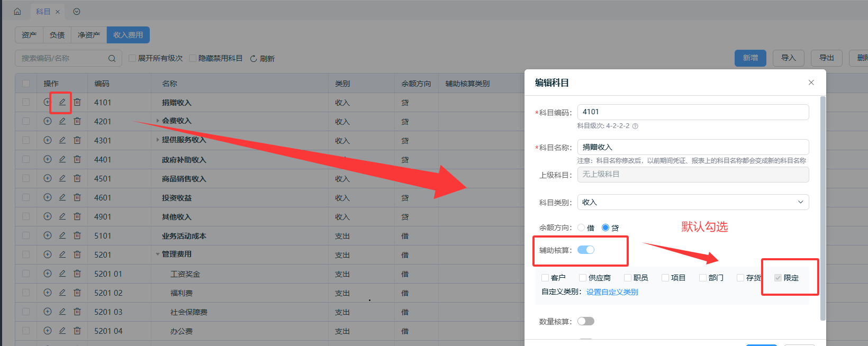Open the 设置自定义类别 link
Image resolution: width=868 pixels, height=346 pixels.
coord(612,292)
